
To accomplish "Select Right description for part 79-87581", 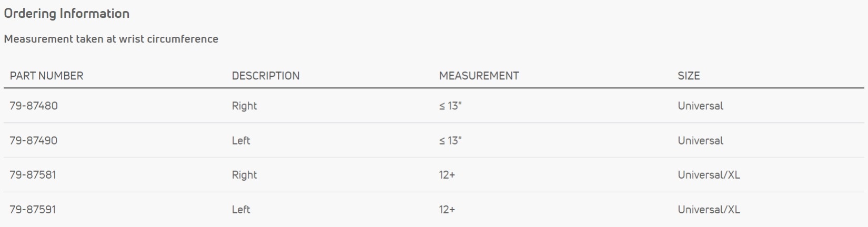I will click(x=244, y=174).
